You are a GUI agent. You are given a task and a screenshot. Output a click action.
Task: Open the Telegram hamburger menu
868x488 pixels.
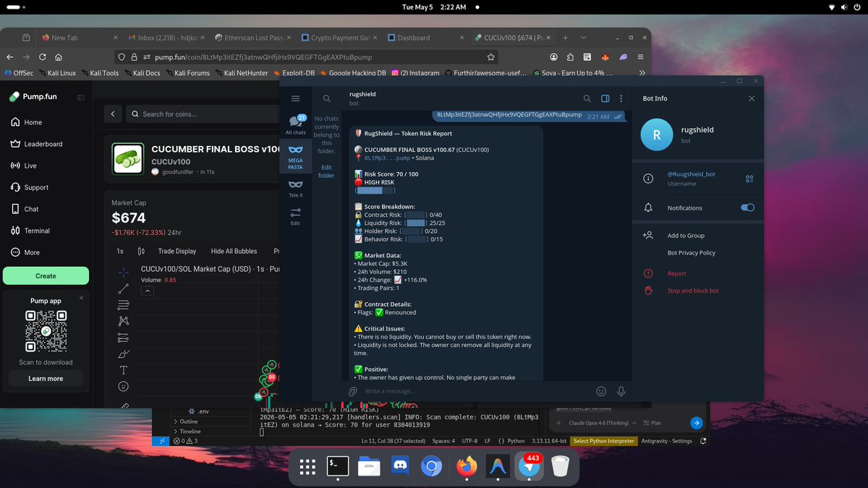point(295,98)
